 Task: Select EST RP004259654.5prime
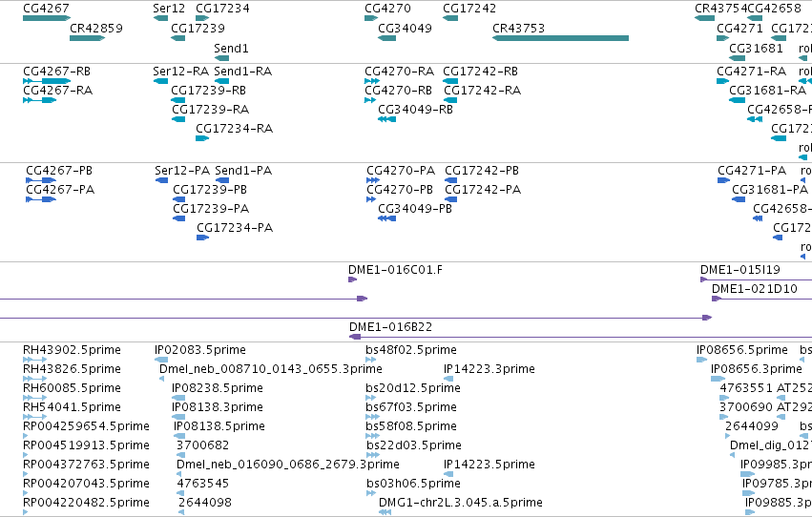(26, 436)
